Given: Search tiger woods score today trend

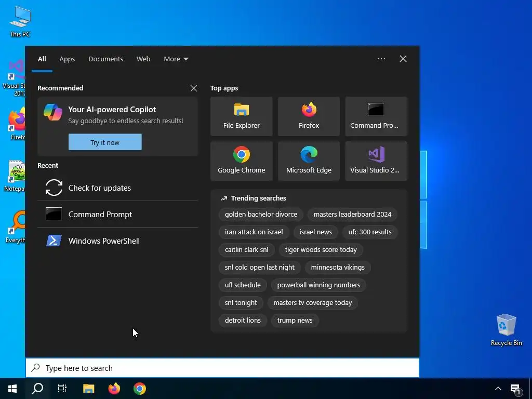Looking at the screenshot, I should [x=321, y=249].
